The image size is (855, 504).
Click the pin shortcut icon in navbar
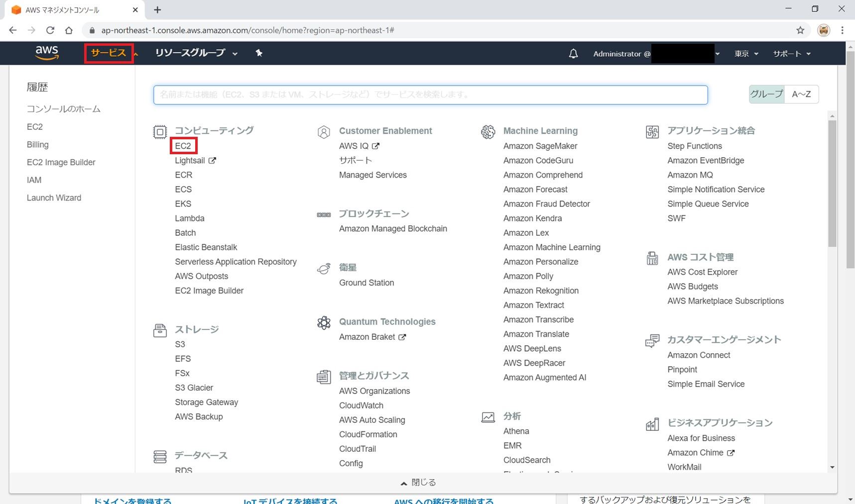tap(259, 53)
